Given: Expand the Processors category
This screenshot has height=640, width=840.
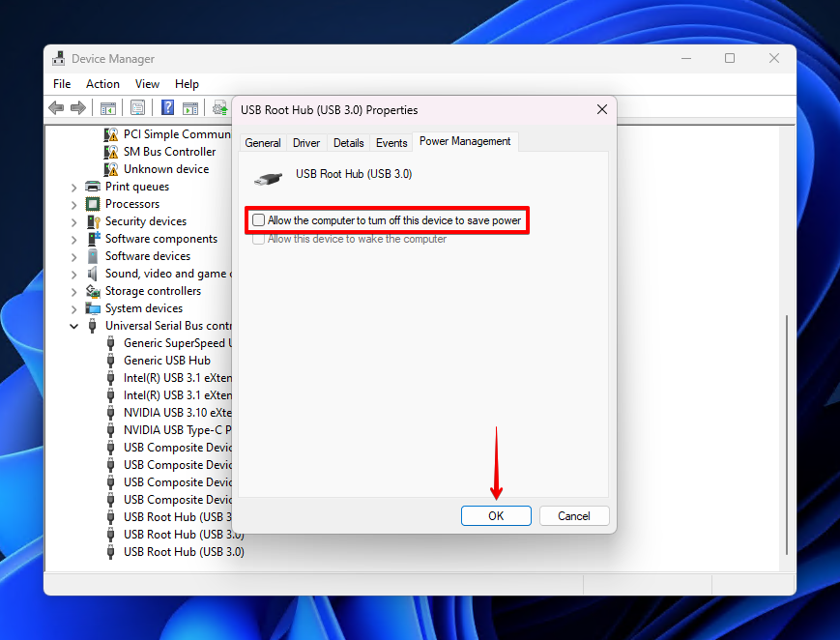Looking at the screenshot, I should [73, 203].
